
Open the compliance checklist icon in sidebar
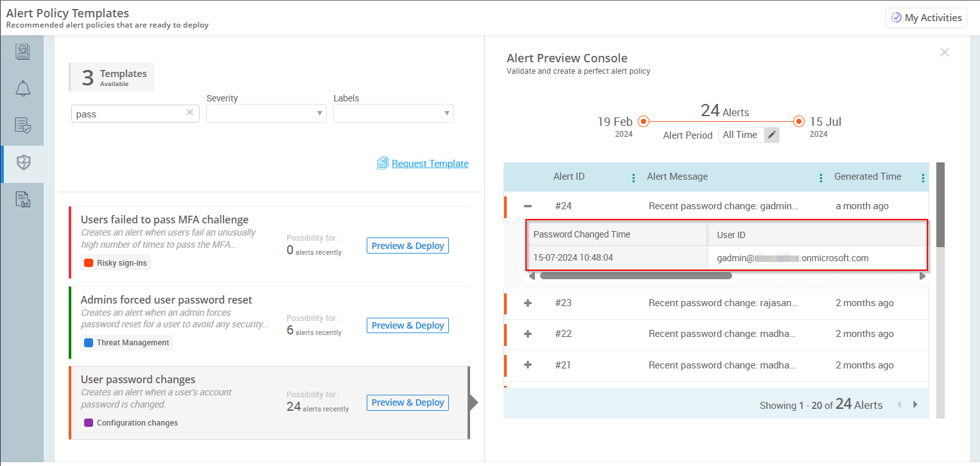click(x=22, y=126)
